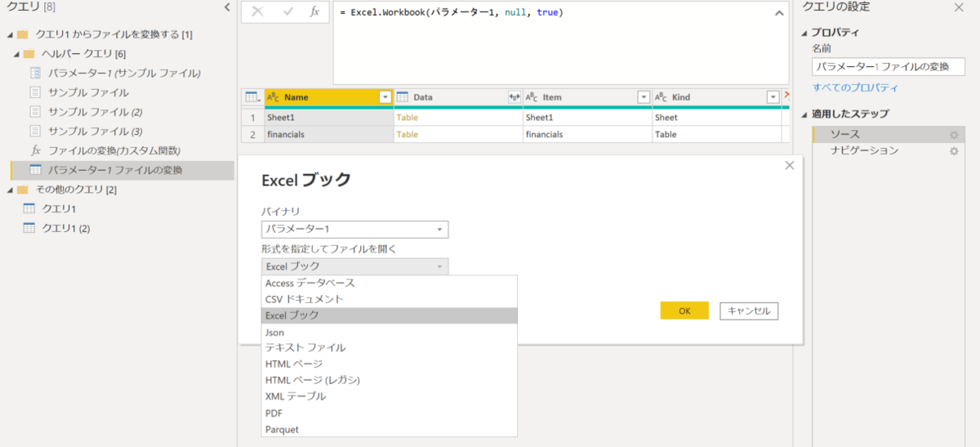The image size is (980, 447).
Task: Choose PDF from the format list
Action: pos(390,413)
